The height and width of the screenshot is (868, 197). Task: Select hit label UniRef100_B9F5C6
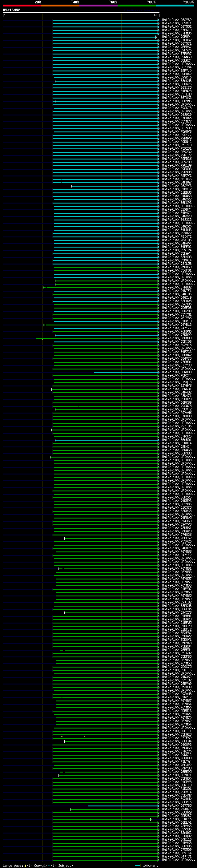(x=177, y=50)
